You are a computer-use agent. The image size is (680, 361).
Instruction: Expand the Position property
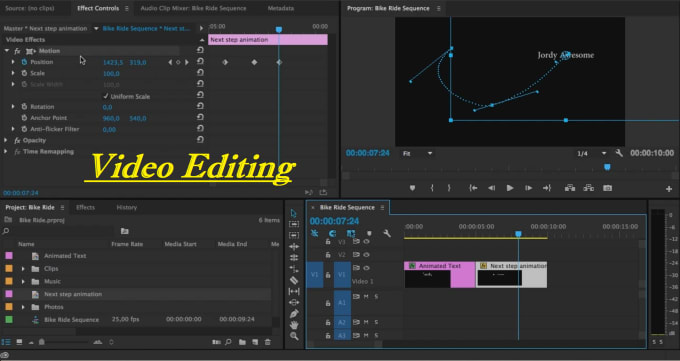tap(13, 62)
